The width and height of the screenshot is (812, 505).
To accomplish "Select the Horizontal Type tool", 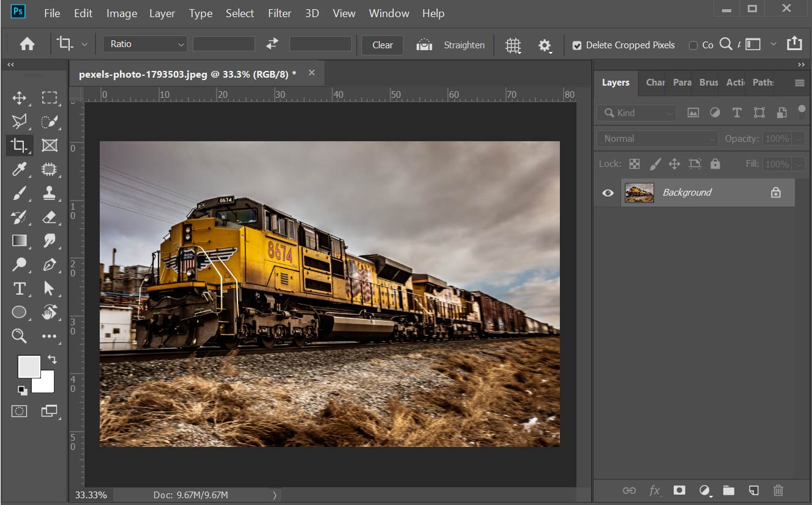I will click(19, 288).
